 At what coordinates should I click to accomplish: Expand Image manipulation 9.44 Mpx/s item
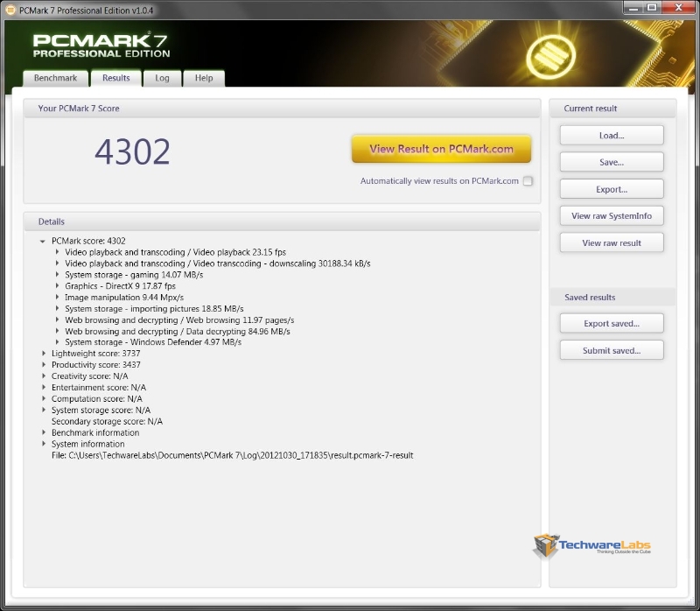point(57,297)
